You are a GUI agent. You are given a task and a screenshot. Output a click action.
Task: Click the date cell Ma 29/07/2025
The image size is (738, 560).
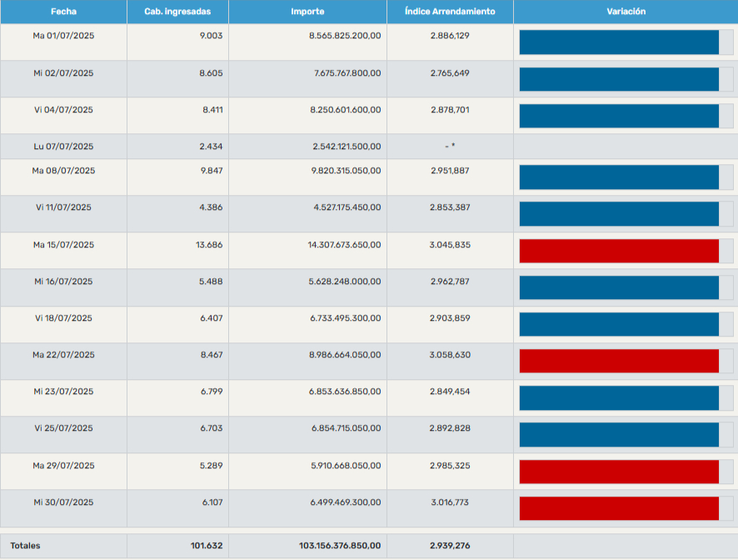[x=63, y=465]
